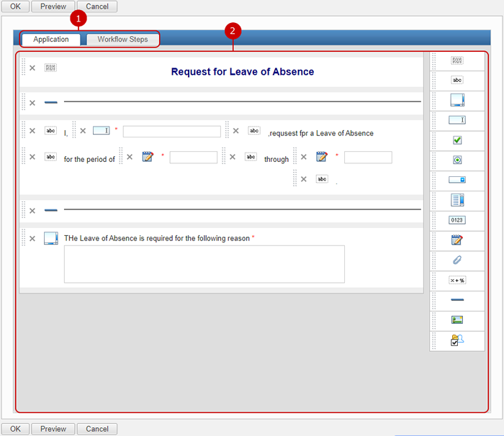This screenshot has height=436, width=504.
Task: Add a single-line text input element from the palette
Action: 456,120
